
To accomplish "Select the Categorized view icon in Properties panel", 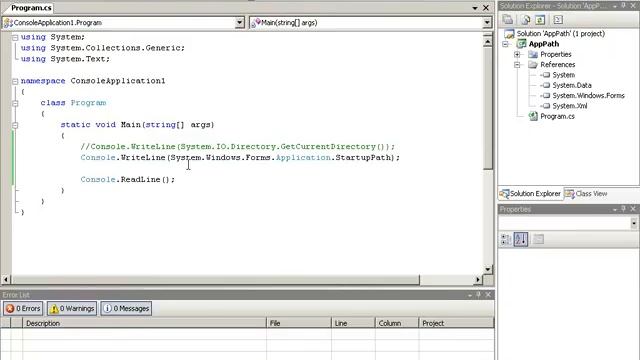I will point(506,239).
